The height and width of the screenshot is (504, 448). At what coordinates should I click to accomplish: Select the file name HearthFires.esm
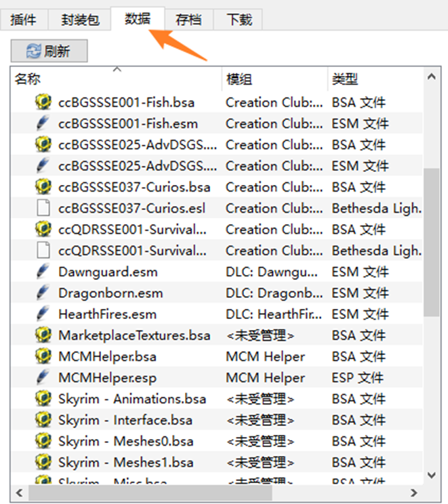pyautogui.click(x=107, y=315)
